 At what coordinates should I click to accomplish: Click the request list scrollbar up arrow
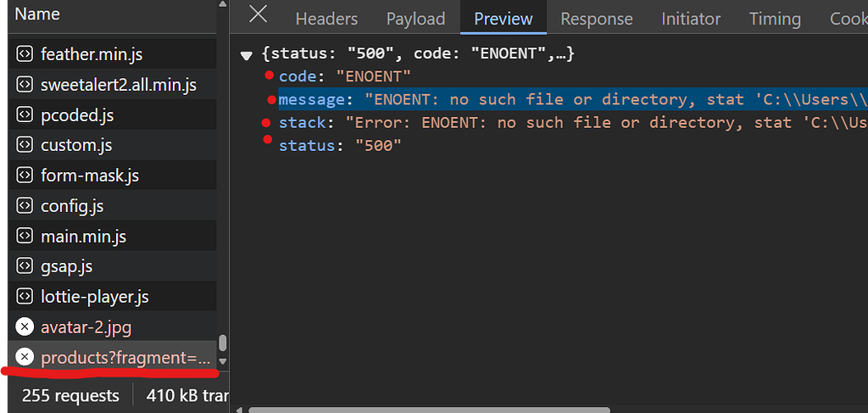223,4
